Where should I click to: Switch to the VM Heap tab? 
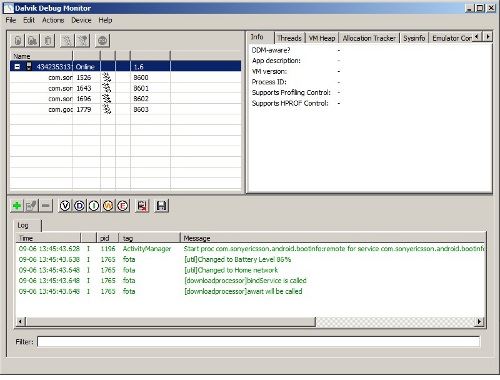click(x=322, y=38)
